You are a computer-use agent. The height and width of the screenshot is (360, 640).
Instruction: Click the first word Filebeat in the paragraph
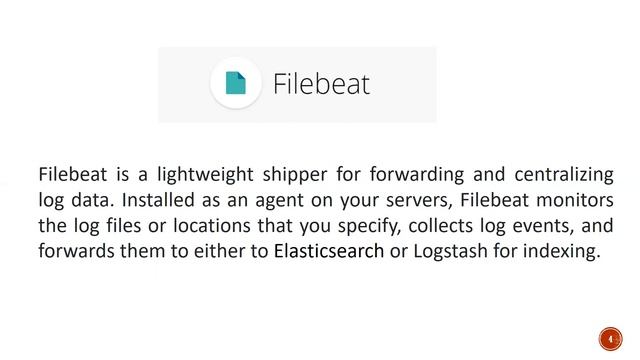coord(73,174)
